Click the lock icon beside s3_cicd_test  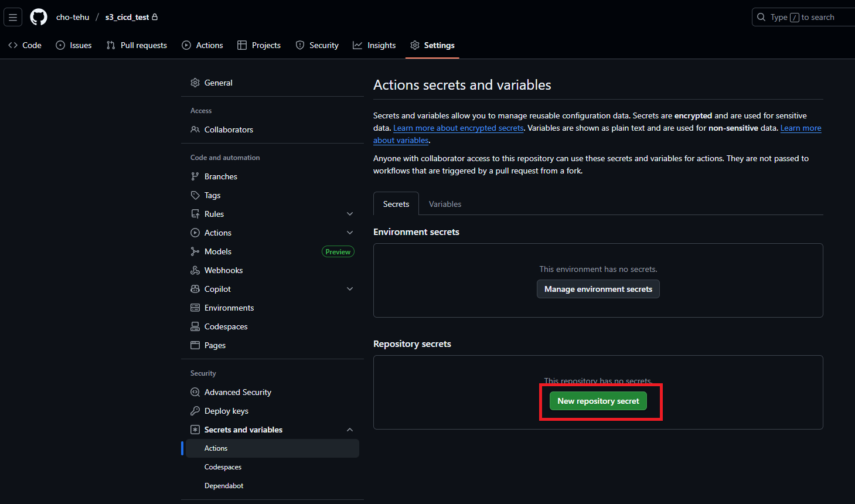click(x=155, y=17)
